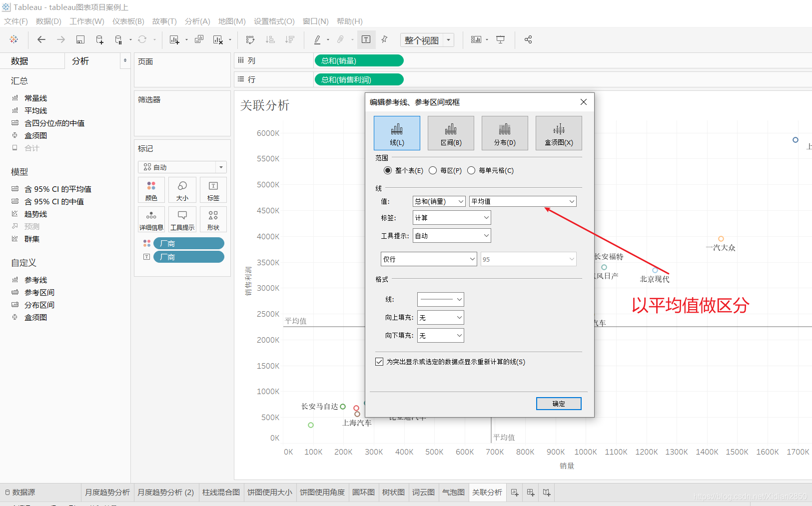Viewport: 812px width, 506px height.
Task: Close the 编辑参考线 dialog
Action: point(584,102)
